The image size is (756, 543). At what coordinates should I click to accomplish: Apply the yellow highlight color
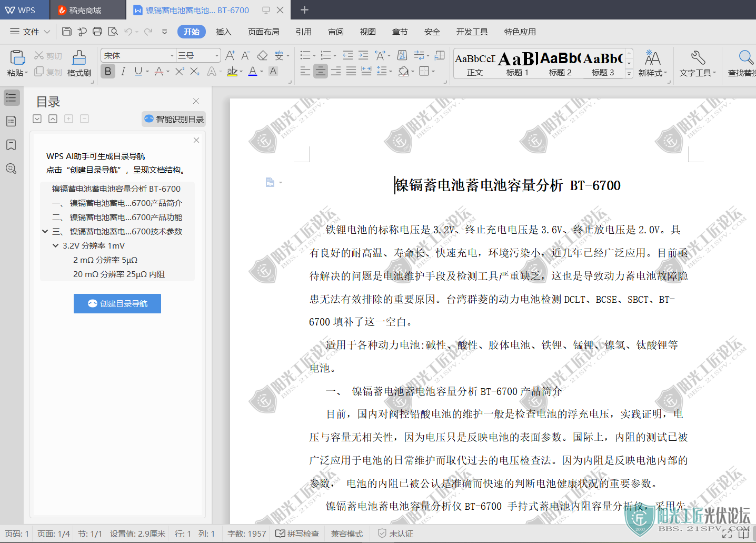point(232,71)
